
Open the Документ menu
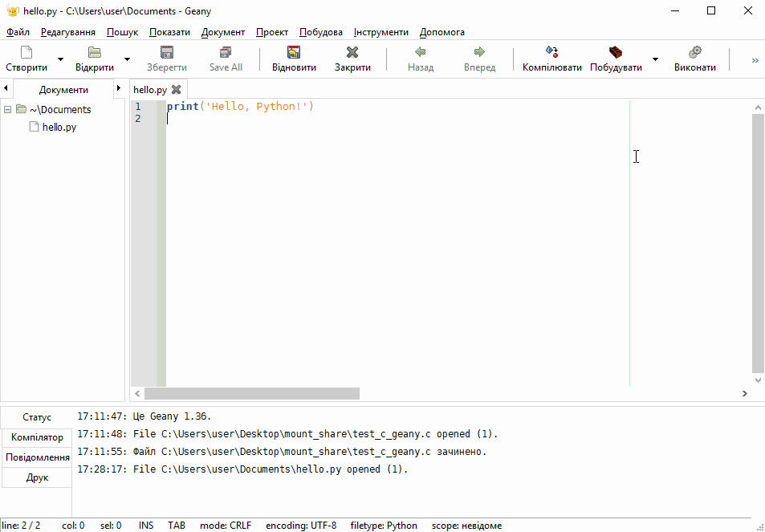pyautogui.click(x=223, y=32)
